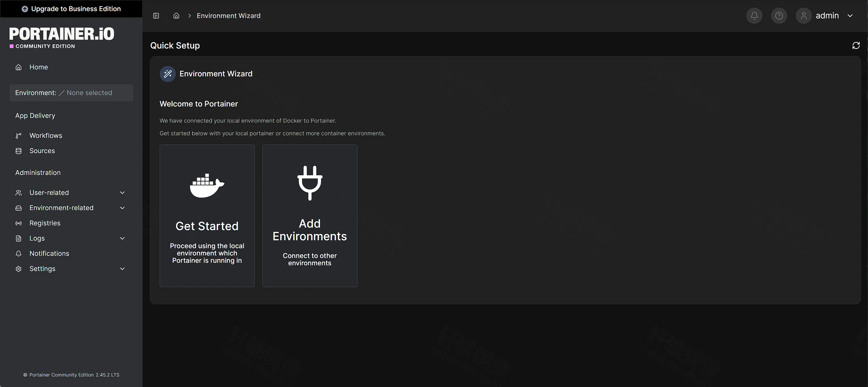Click the Environment Wizard breadcrumb text
This screenshot has width=868, height=387.
click(228, 16)
